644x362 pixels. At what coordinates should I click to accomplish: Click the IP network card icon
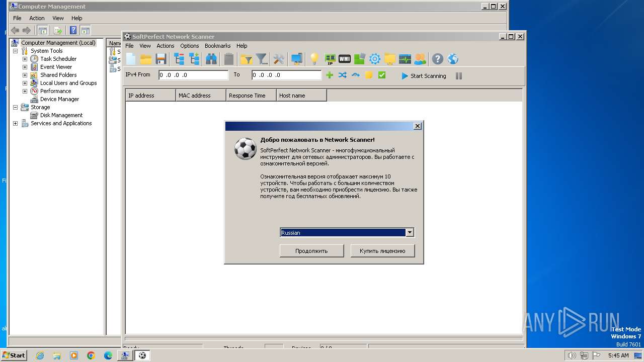point(330,59)
